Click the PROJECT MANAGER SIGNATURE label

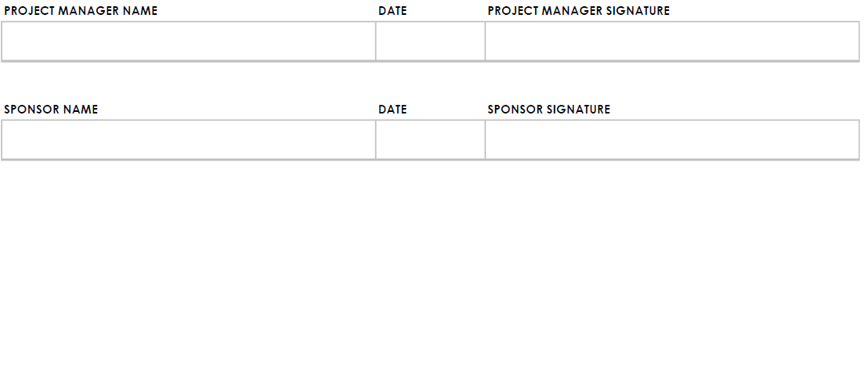(578, 10)
